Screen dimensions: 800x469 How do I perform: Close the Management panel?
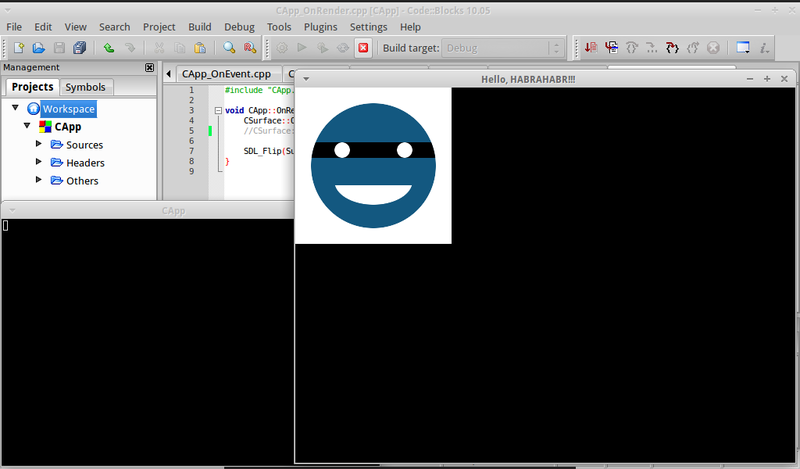[x=149, y=67]
